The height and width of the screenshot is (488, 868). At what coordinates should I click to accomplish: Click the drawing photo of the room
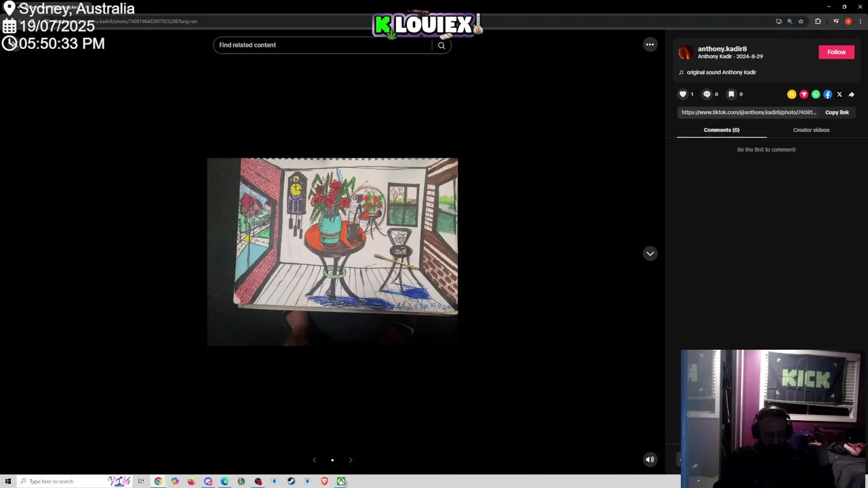pos(332,251)
